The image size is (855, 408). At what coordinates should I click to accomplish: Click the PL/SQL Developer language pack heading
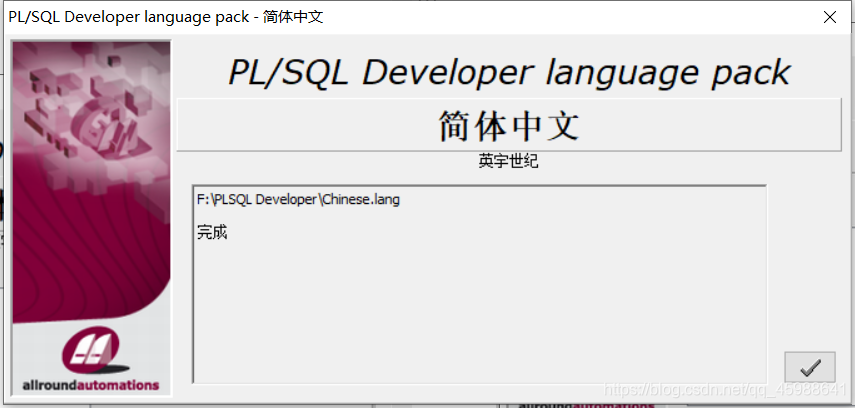coord(509,72)
